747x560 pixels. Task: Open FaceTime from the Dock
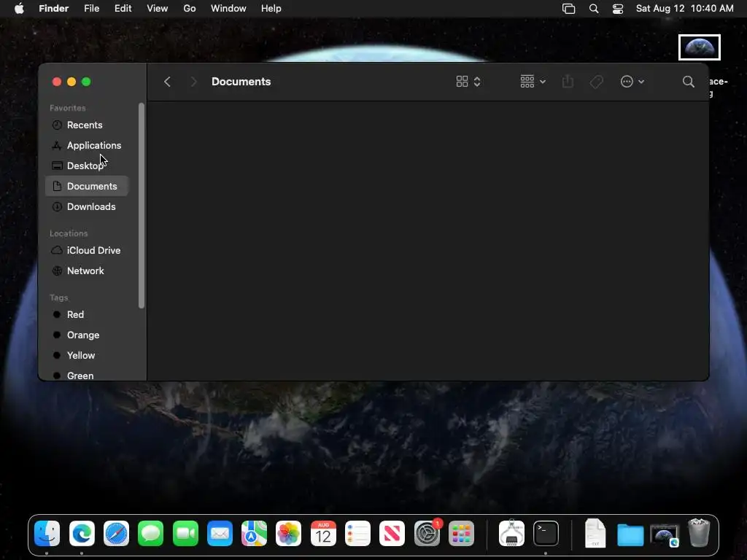pos(185,533)
